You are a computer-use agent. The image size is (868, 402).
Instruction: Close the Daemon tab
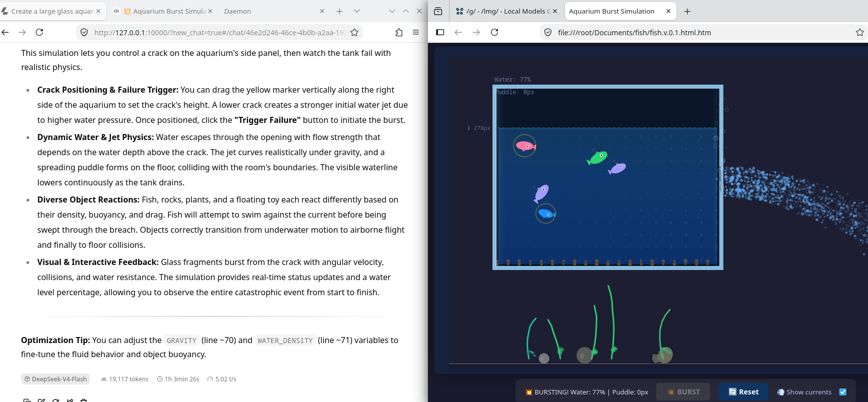click(322, 11)
